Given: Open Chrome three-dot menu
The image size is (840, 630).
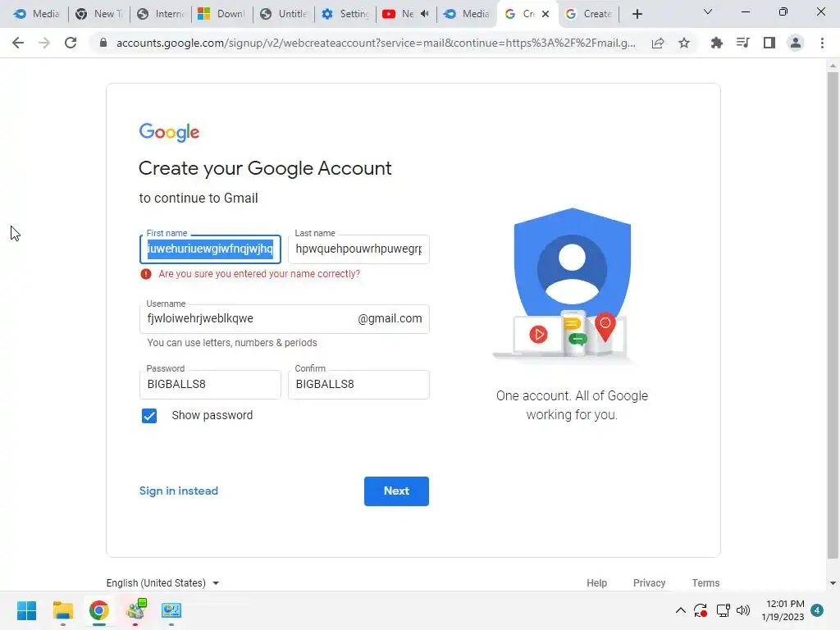Looking at the screenshot, I should [822, 43].
